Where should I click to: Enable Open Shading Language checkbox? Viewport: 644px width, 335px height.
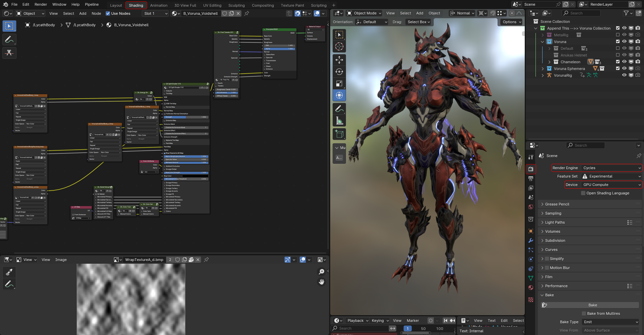[583, 193]
